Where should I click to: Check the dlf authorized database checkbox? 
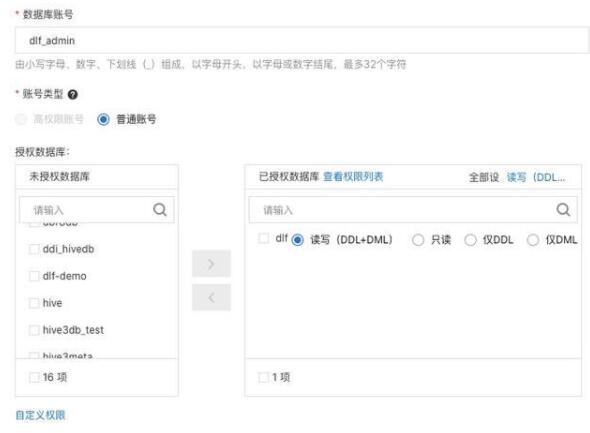point(263,239)
